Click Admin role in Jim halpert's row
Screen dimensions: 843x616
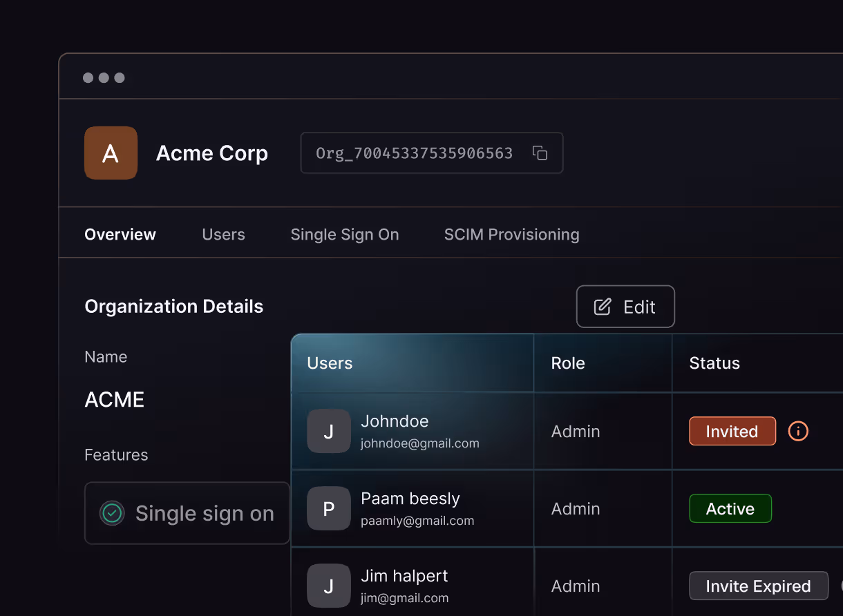tap(576, 586)
